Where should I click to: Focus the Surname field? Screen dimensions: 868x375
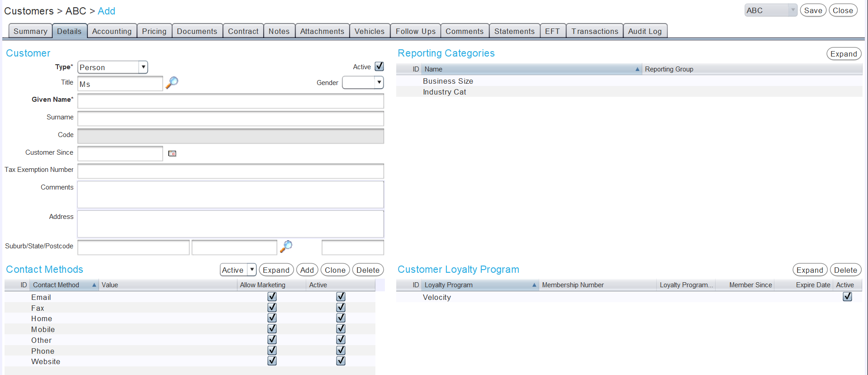pos(231,119)
